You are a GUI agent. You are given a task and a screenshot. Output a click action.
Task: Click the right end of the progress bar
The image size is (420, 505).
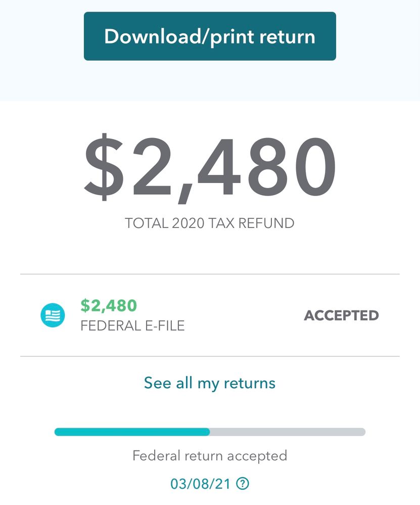pyautogui.click(x=362, y=432)
